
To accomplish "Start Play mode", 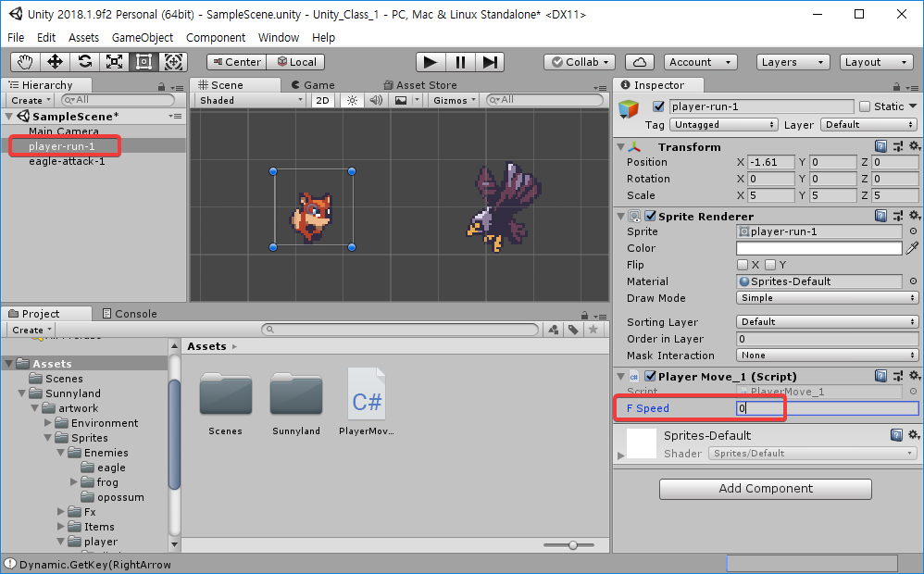I will point(431,62).
